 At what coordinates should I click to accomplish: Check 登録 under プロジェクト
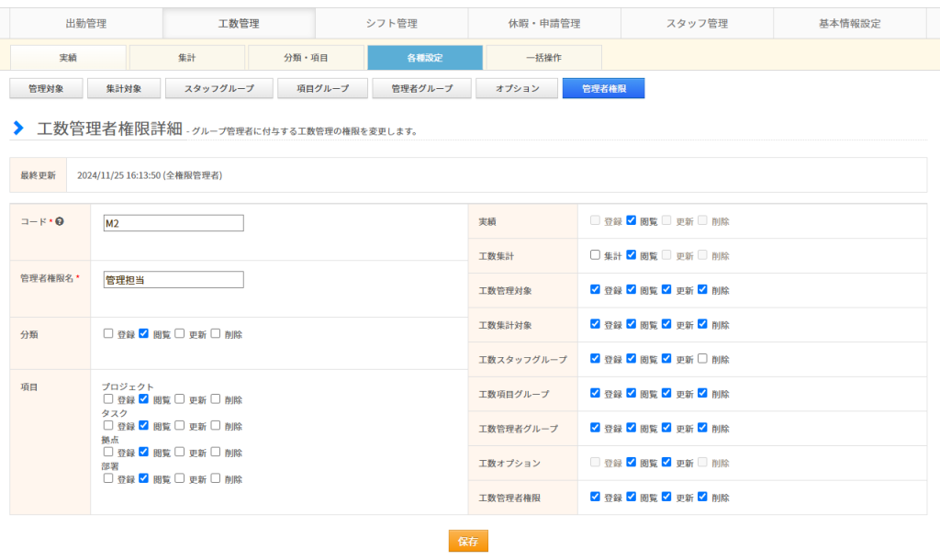pyautogui.click(x=108, y=398)
